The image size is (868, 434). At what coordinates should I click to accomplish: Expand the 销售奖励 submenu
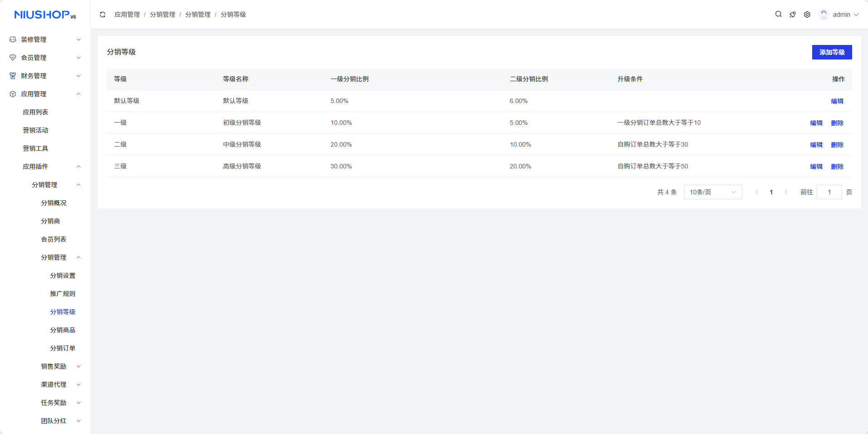click(60, 366)
